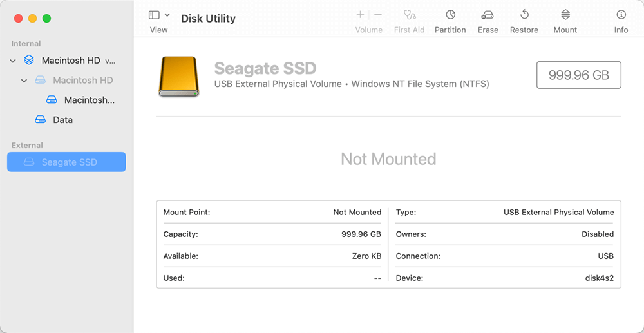Mount the disk using Mount icon
This screenshot has width=644, height=333.
(x=565, y=15)
